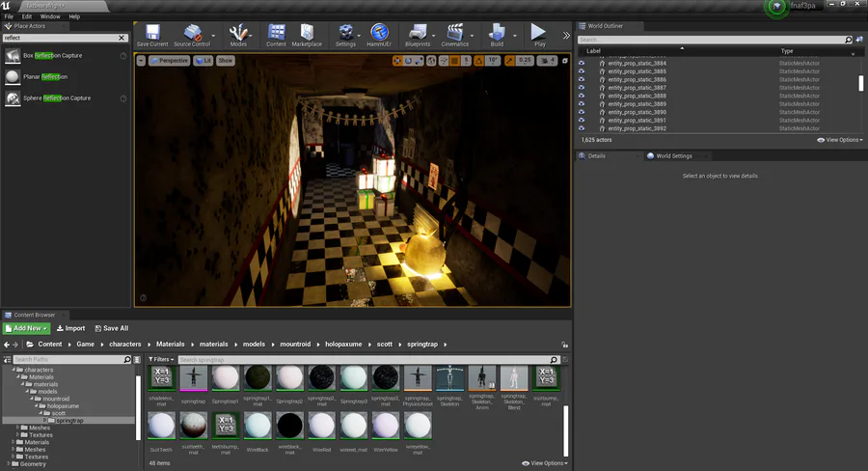The image size is (868, 471).
Task: Open the Marketplace from the toolbar
Action: pos(307,34)
